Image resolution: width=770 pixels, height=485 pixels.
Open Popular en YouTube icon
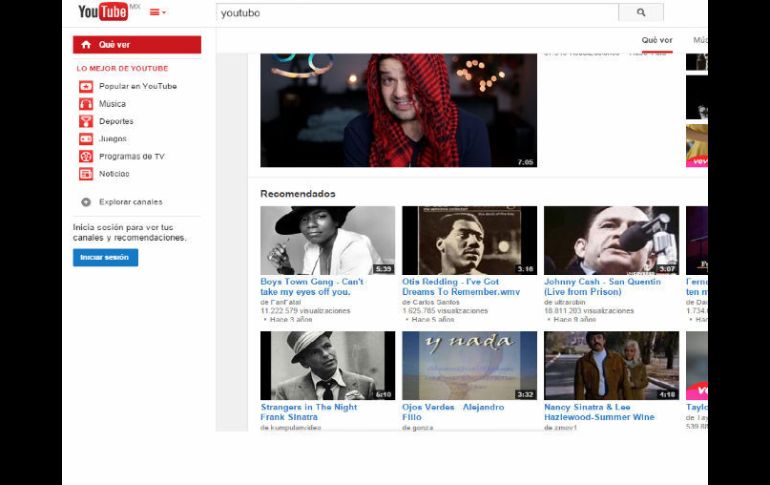86,87
